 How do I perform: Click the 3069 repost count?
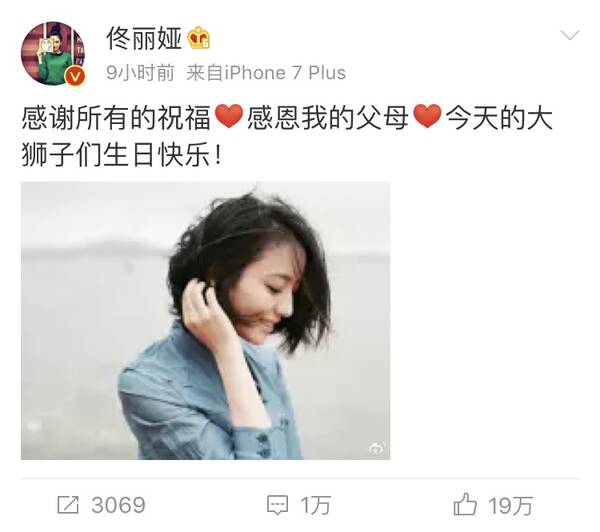tap(118, 505)
